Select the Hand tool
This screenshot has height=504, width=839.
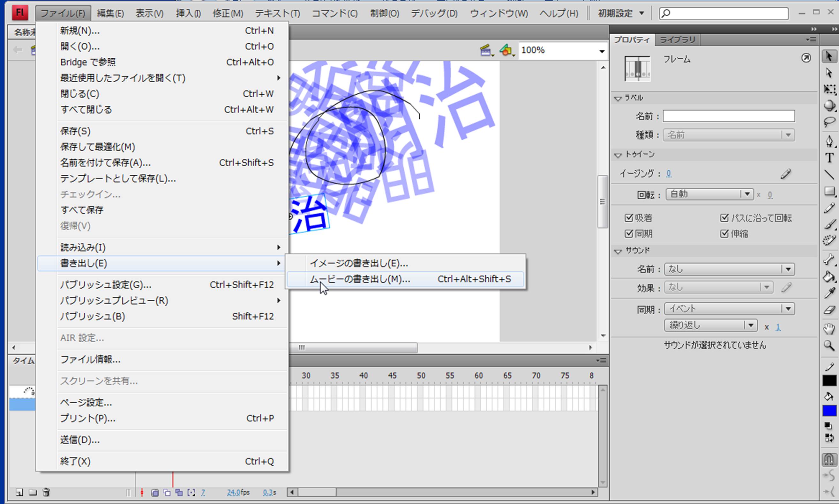(829, 328)
